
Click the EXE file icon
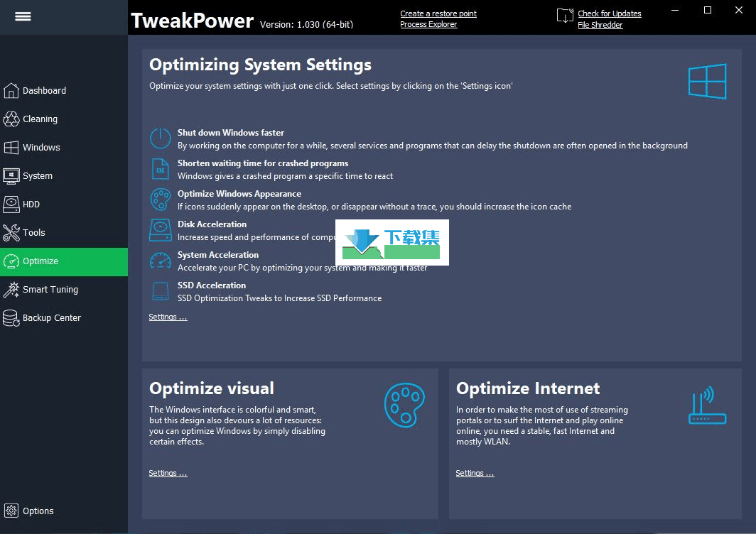[161, 169]
